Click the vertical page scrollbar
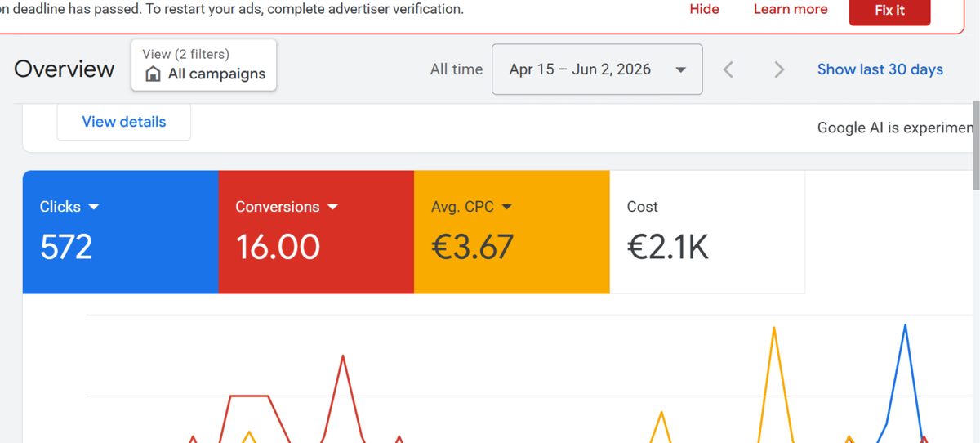Image resolution: width=980 pixels, height=443 pixels. [x=976, y=145]
